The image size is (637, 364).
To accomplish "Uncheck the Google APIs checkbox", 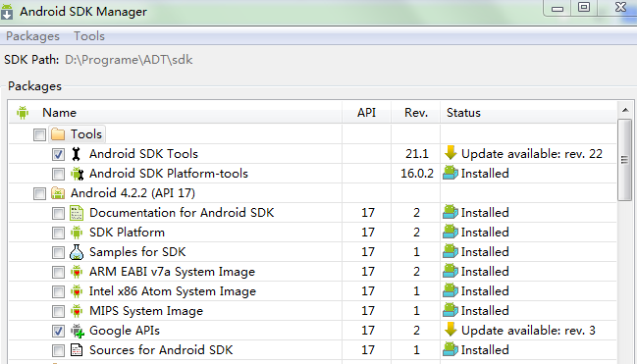I will click(58, 331).
